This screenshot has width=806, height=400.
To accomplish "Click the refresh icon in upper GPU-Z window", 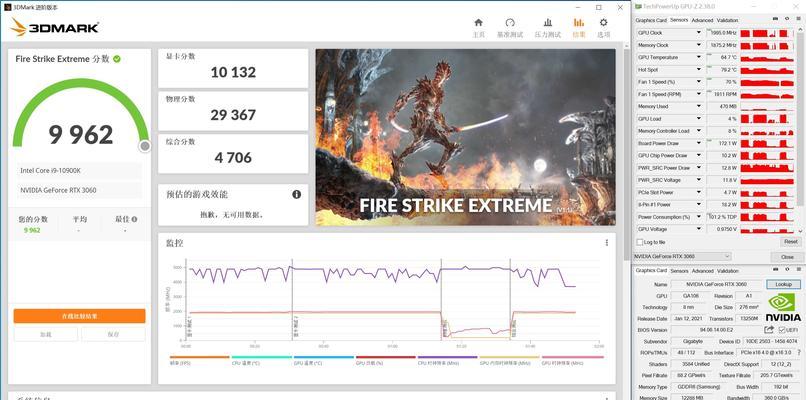I will click(x=787, y=20).
